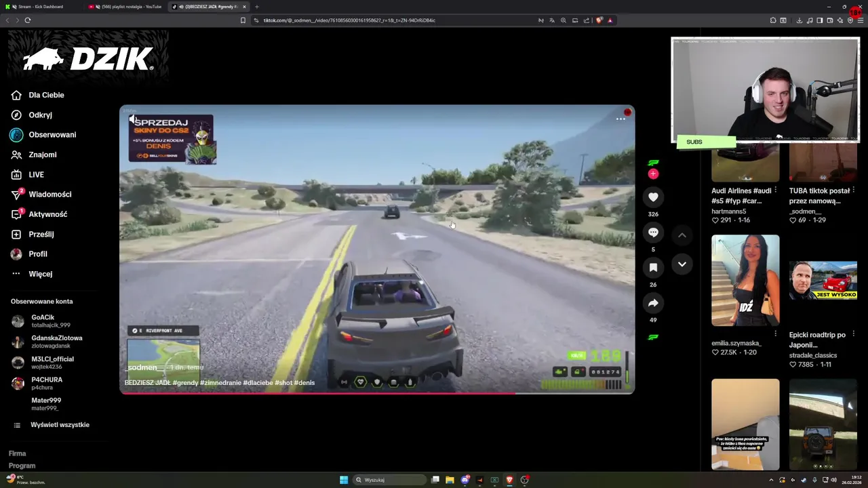868x488 pixels.
Task: Open the hartmanns5 creator profile
Action: click(729, 211)
